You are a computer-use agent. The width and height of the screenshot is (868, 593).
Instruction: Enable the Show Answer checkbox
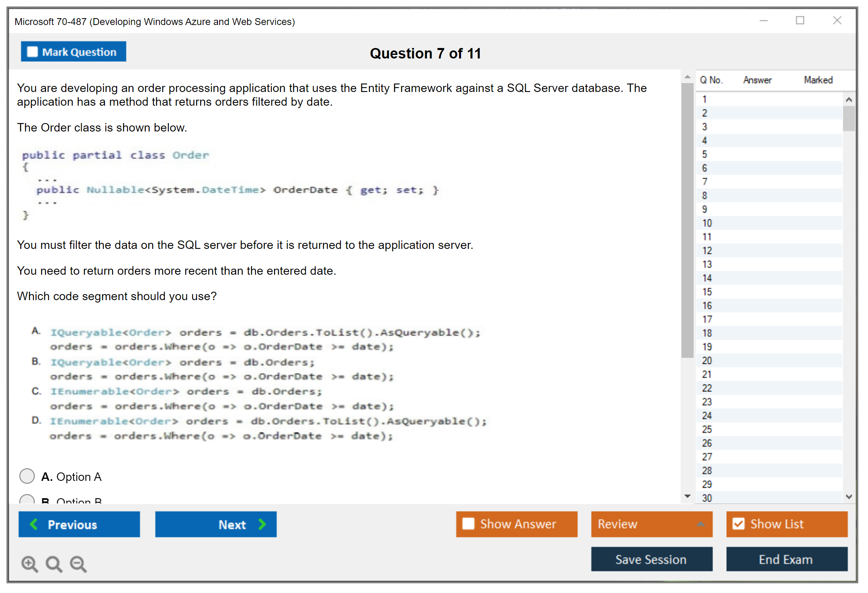(468, 524)
